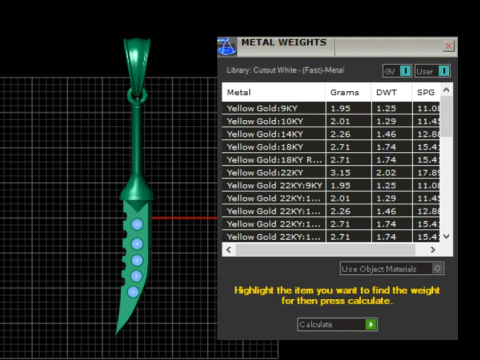Screen dimensions: 480x360
Task: Select the Yellow Gold:10KY row
Action: click(331, 121)
